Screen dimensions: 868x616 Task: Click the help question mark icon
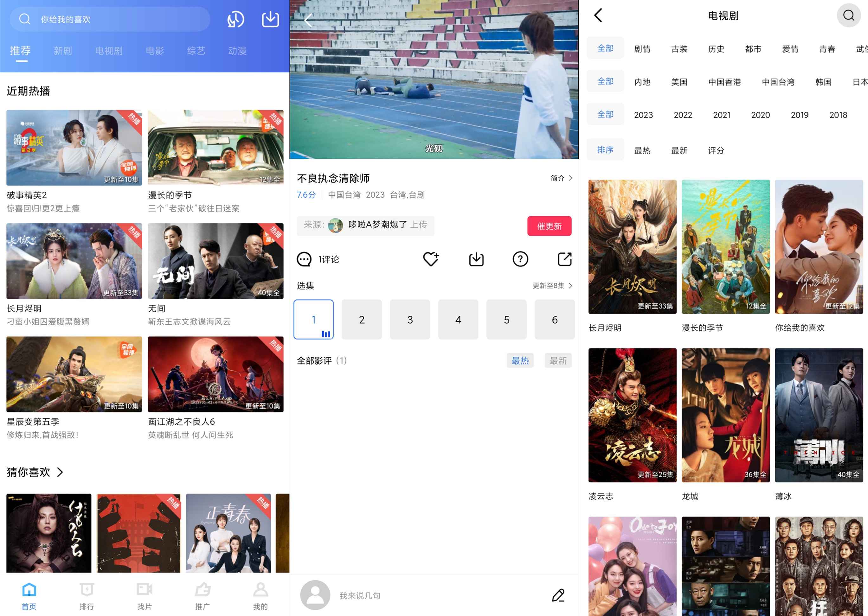pyautogui.click(x=520, y=259)
